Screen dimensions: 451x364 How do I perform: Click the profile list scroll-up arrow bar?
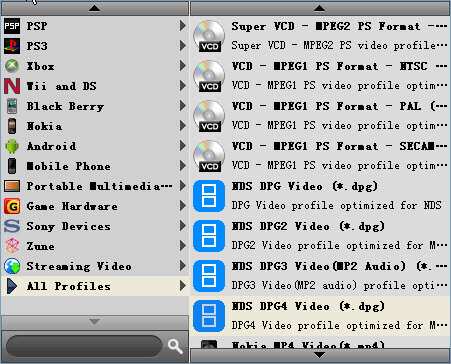pyautogui.click(x=320, y=8)
